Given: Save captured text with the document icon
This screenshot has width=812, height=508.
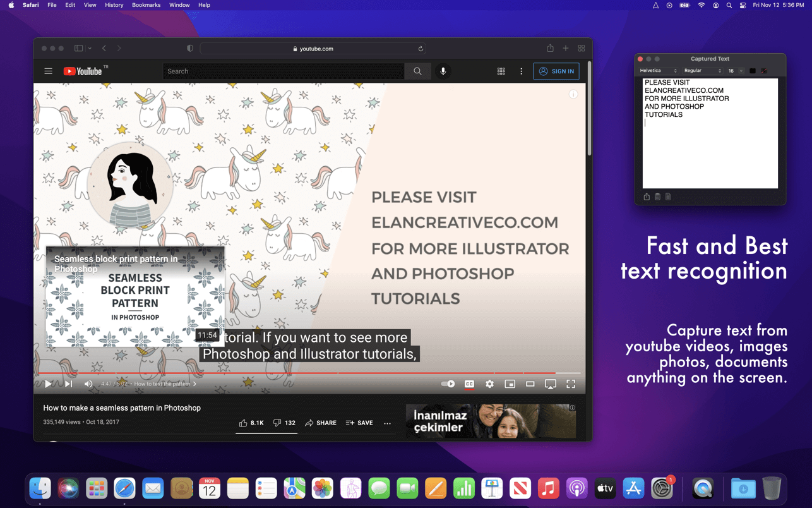Looking at the screenshot, I should click(668, 197).
